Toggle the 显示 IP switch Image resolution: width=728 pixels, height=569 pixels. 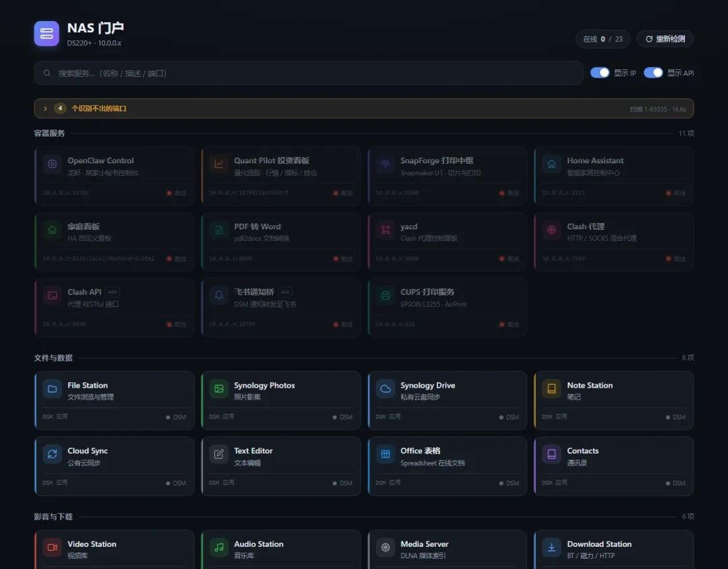[x=600, y=73]
